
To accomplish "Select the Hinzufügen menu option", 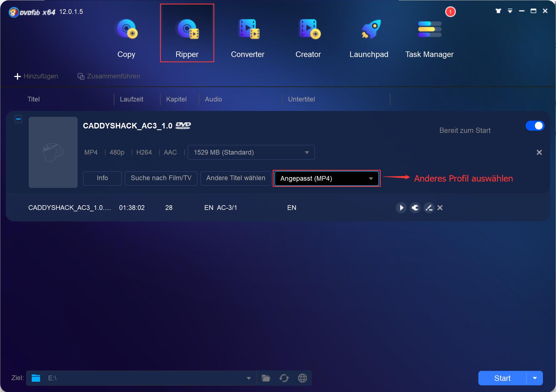I will pyautogui.click(x=36, y=76).
